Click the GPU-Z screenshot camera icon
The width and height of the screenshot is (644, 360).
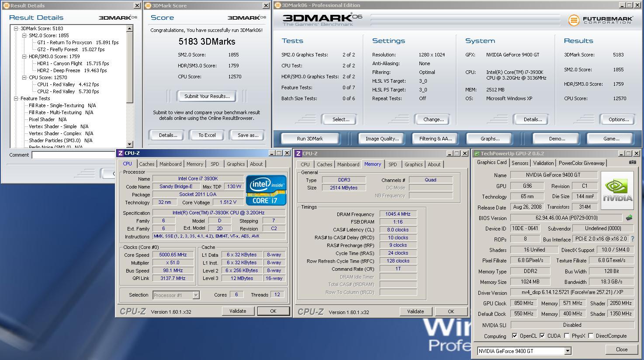click(632, 162)
